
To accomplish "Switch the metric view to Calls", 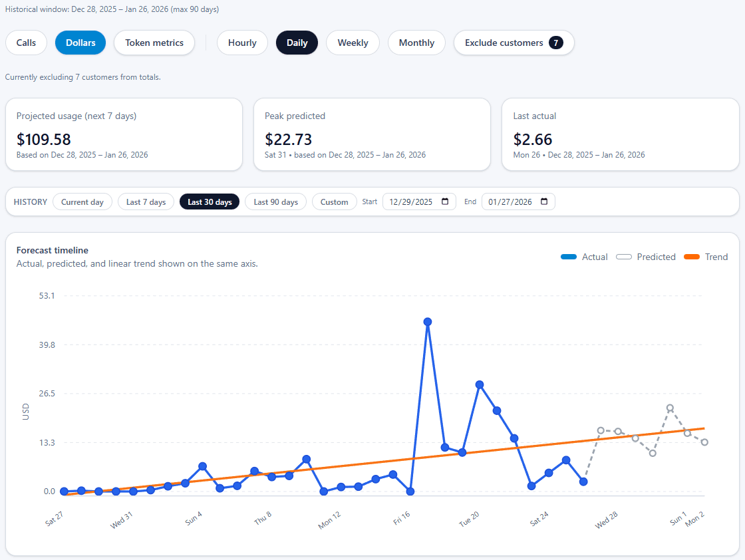I will pos(26,42).
